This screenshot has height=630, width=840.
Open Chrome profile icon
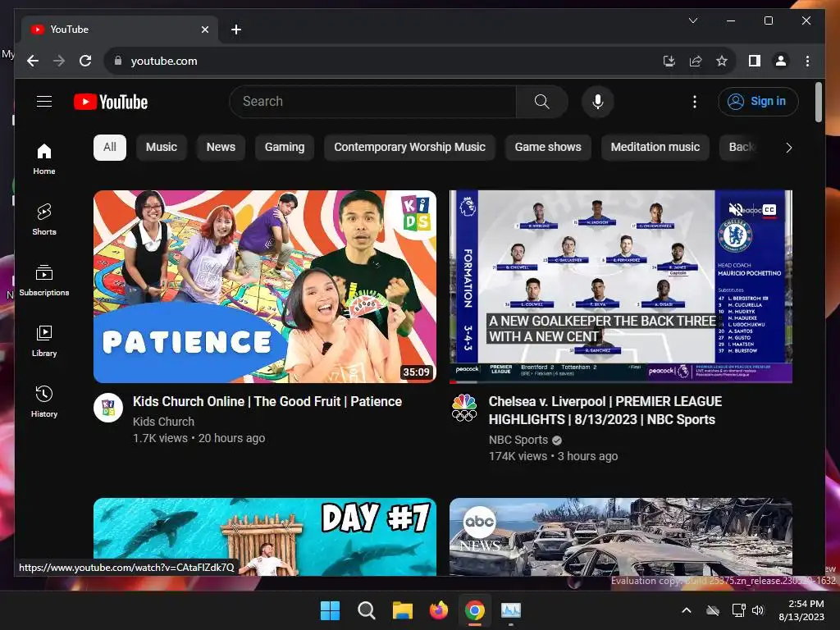pos(781,61)
